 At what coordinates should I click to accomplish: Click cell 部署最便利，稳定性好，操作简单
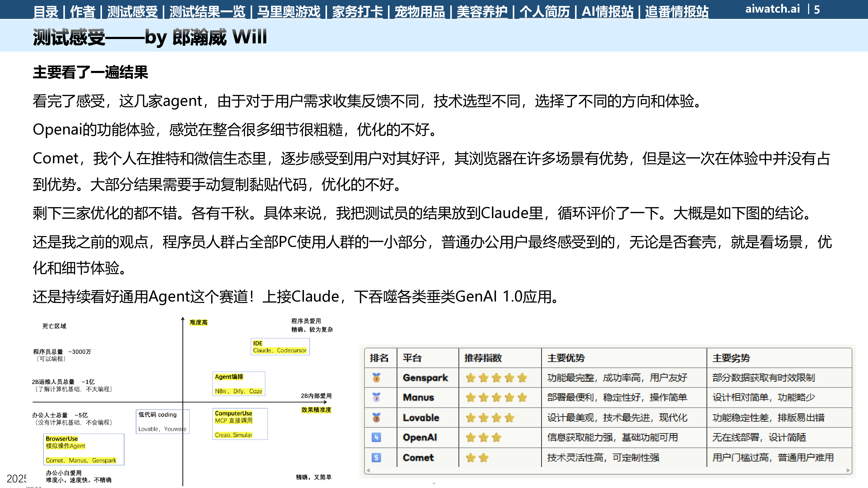617,398
